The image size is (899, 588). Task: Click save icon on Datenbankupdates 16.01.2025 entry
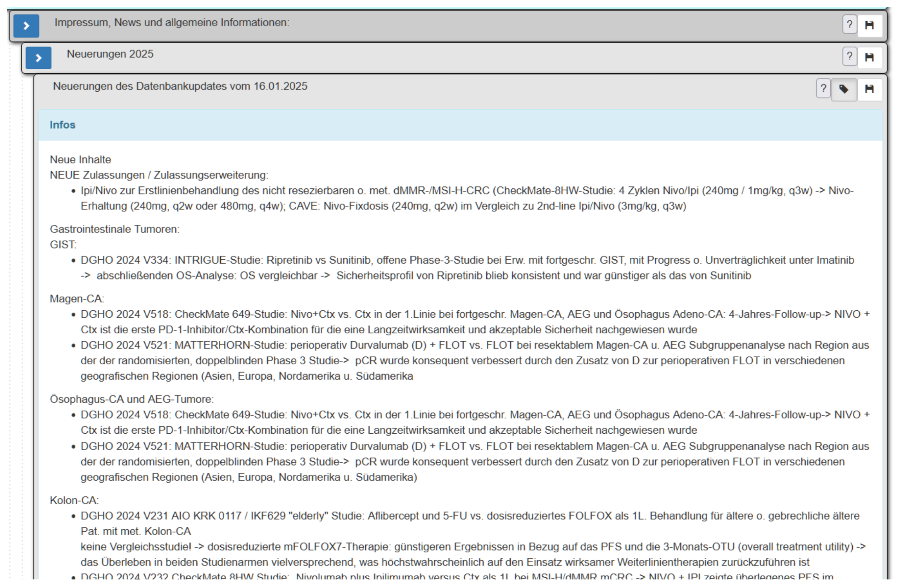870,89
